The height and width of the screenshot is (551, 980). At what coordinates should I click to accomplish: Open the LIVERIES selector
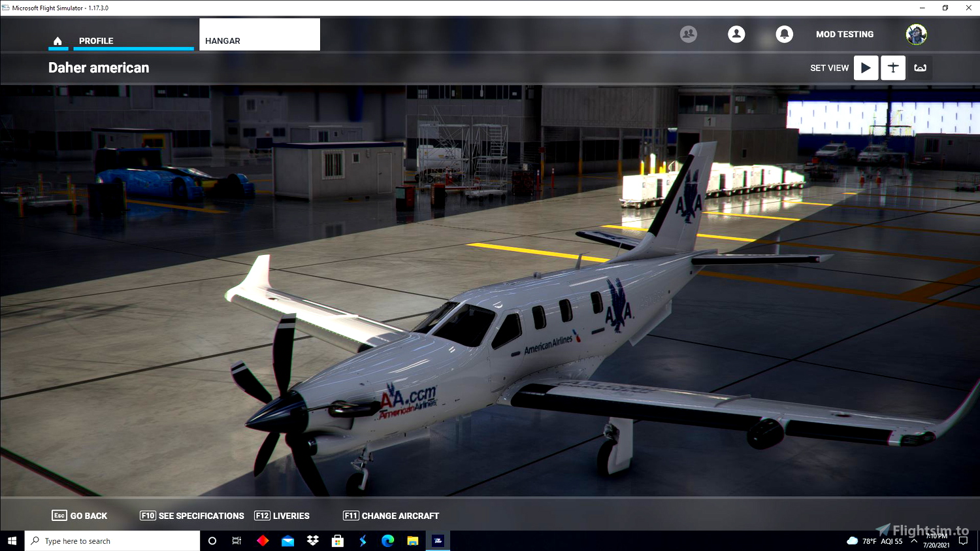[282, 516]
